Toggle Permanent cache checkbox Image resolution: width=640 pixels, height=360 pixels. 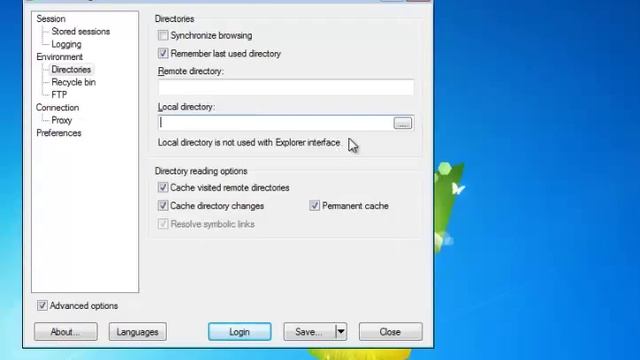(314, 205)
